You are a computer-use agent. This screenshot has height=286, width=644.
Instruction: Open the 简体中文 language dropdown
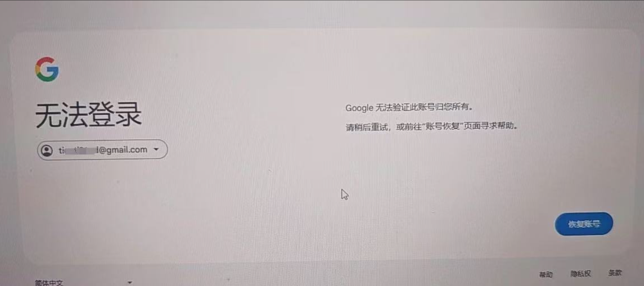click(x=84, y=282)
